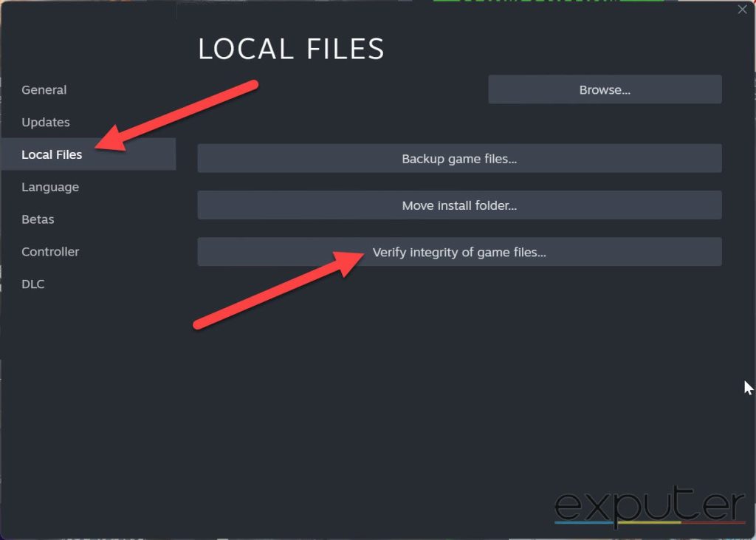Image resolution: width=756 pixels, height=540 pixels.
Task: Select the General tab in sidebar
Action: click(x=44, y=89)
